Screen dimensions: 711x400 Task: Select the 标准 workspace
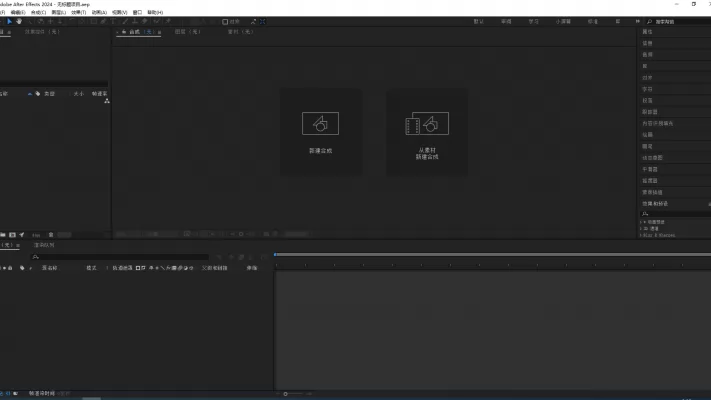(593, 22)
